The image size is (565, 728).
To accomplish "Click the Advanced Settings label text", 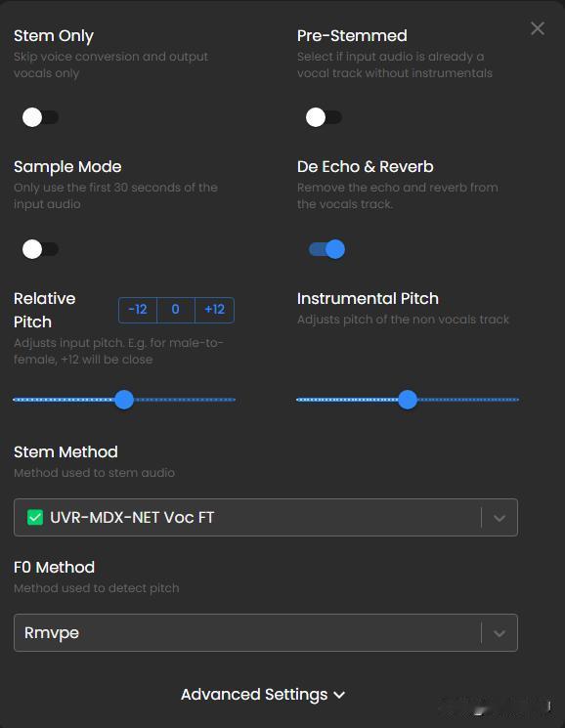I will point(254,695).
